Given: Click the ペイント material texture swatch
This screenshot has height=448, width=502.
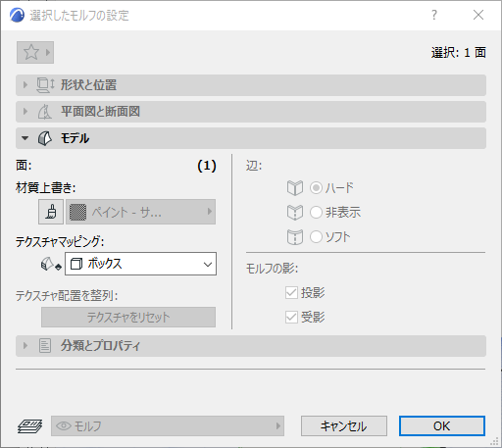Looking at the screenshot, I should click(x=77, y=212).
